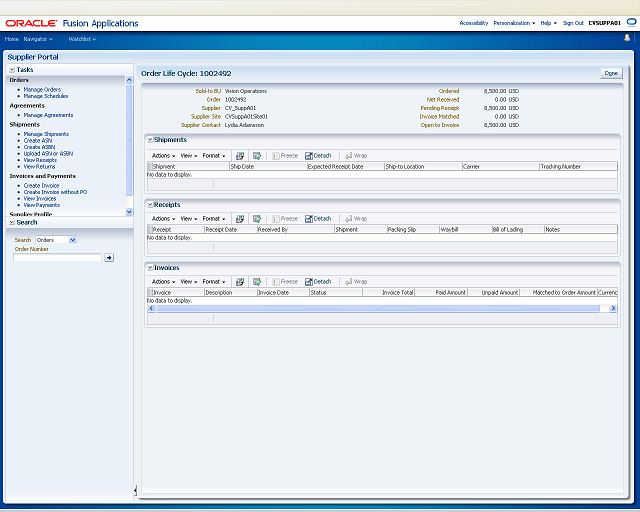This screenshot has width=640, height=512.
Task: Click Tasks panel scroll down arrow
Action: click(129, 211)
